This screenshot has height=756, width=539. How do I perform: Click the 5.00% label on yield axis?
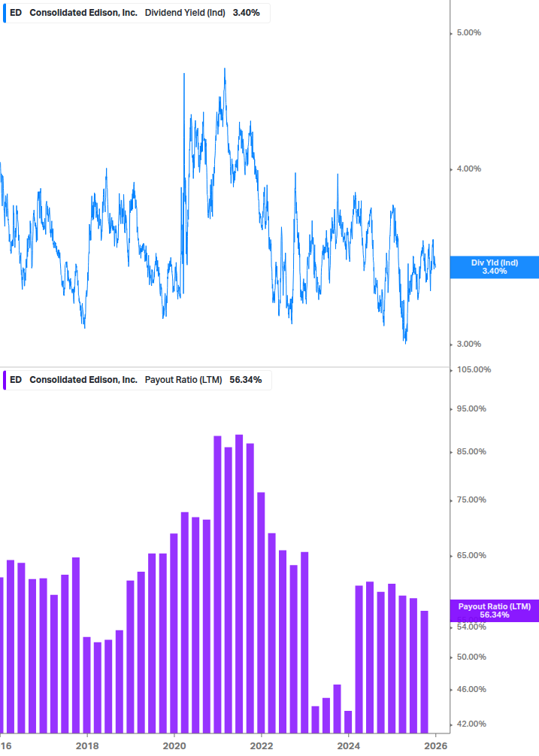coord(468,33)
